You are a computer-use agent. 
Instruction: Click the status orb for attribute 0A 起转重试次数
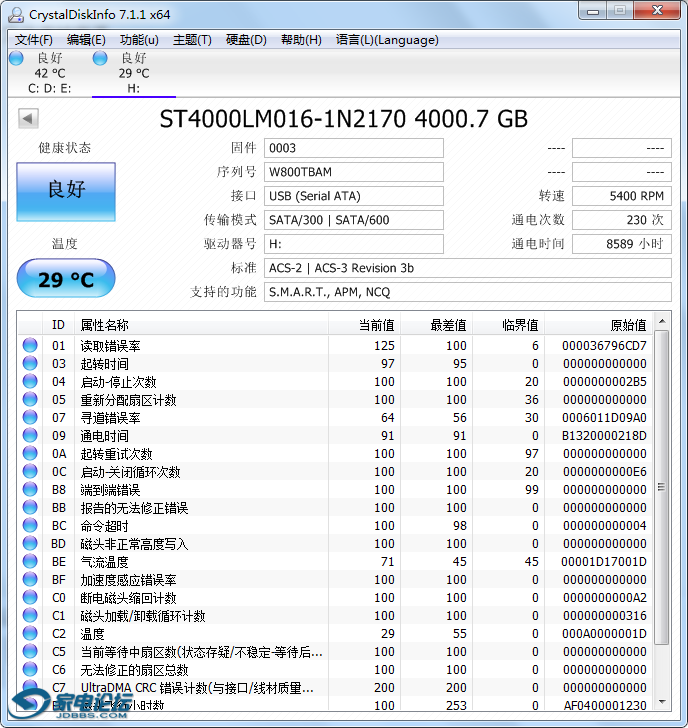pos(30,453)
